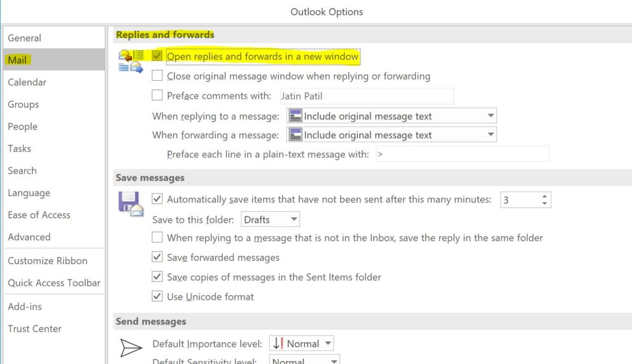Click the Replies and forwards envelope icon
This screenshot has height=364, width=632.
130,60
